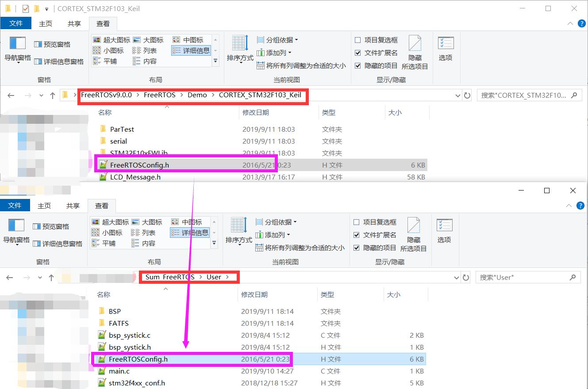Go up one folder in lower User window

[x=51, y=277]
